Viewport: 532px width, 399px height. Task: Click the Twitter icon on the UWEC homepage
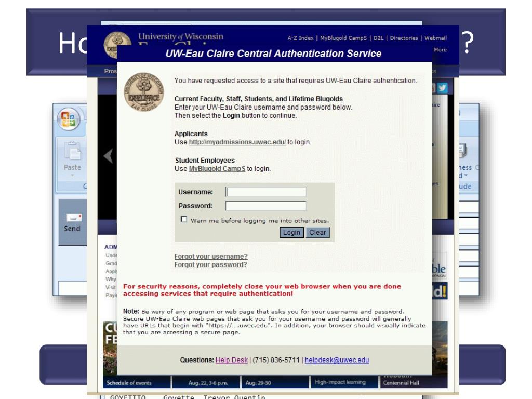pyautogui.click(x=442, y=88)
